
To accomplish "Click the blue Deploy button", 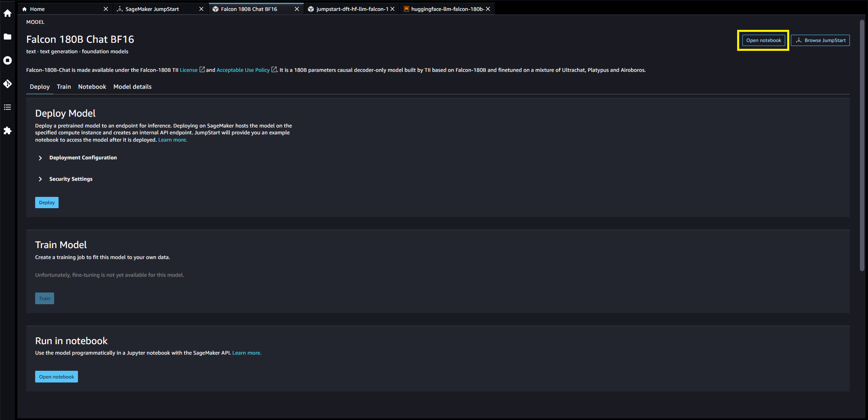I will tap(47, 203).
